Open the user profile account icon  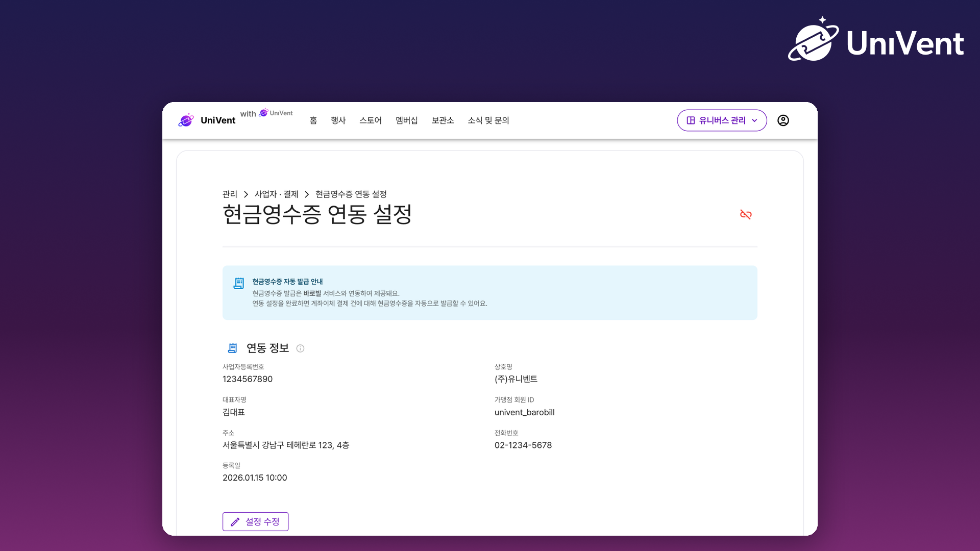(783, 120)
